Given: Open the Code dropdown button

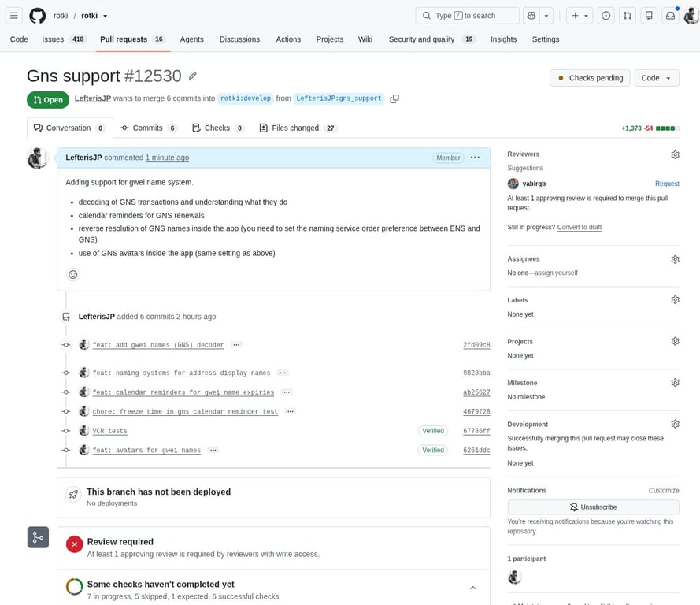Looking at the screenshot, I should pyautogui.click(x=657, y=78).
